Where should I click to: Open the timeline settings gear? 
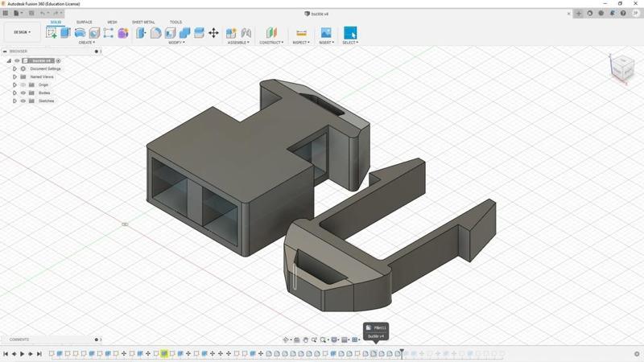pyautogui.click(x=637, y=354)
